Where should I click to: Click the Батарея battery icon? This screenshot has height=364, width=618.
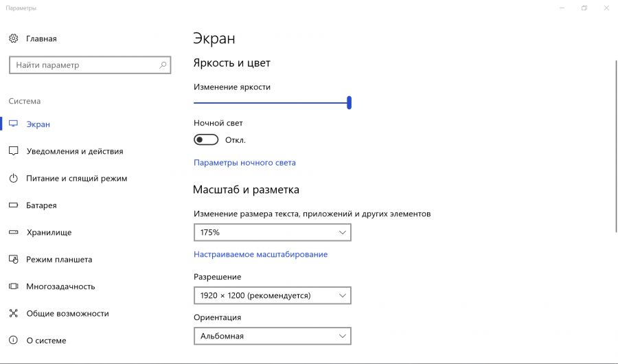(13, 205)
